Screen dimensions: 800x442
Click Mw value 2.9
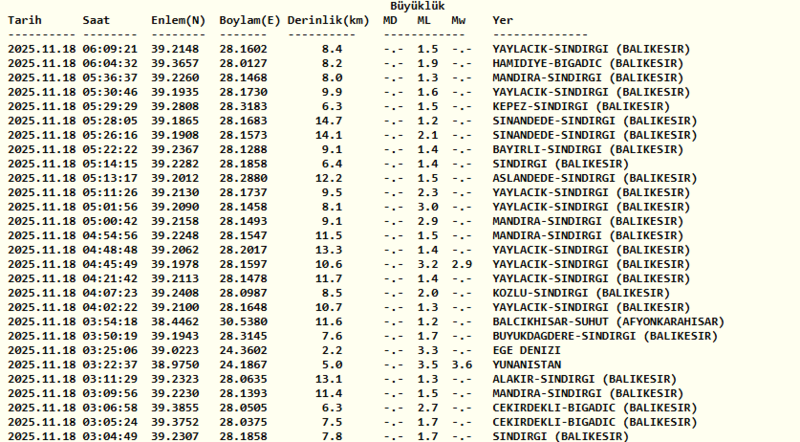click(462, 264)
